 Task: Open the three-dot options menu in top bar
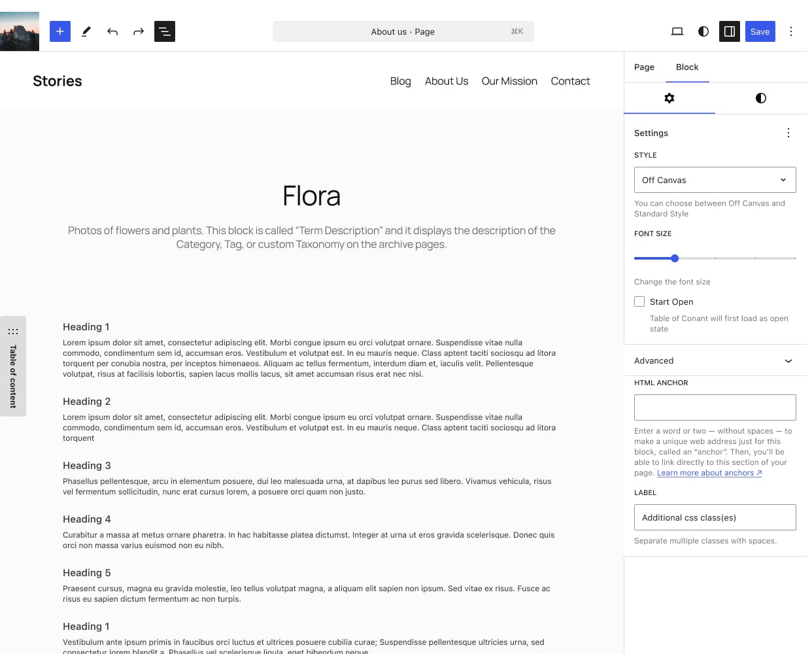click(x=791, y=31)
